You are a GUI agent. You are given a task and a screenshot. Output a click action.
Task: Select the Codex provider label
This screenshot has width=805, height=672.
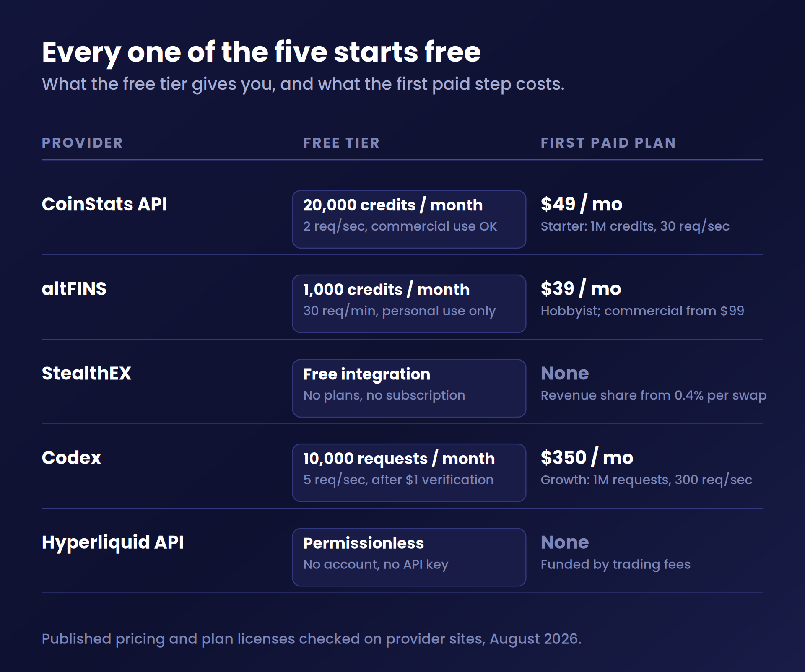click(71, 458)
